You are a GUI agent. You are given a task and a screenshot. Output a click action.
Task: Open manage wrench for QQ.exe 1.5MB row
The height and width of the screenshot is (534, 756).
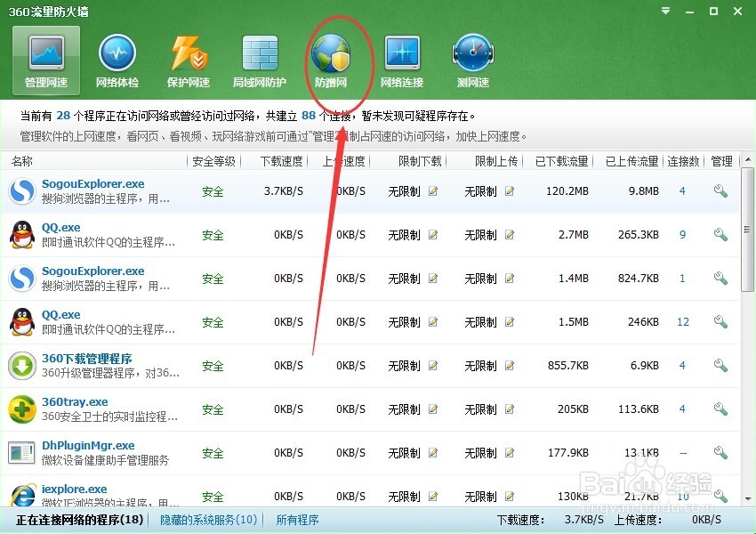pyautogui.click(x=720, y=322)
